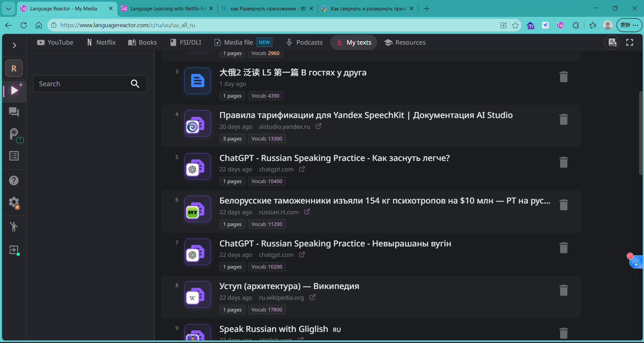The image size is (644, 343).
Task: Click the translation language icon button
Action: pyautogui.click(x=612, y=43)
